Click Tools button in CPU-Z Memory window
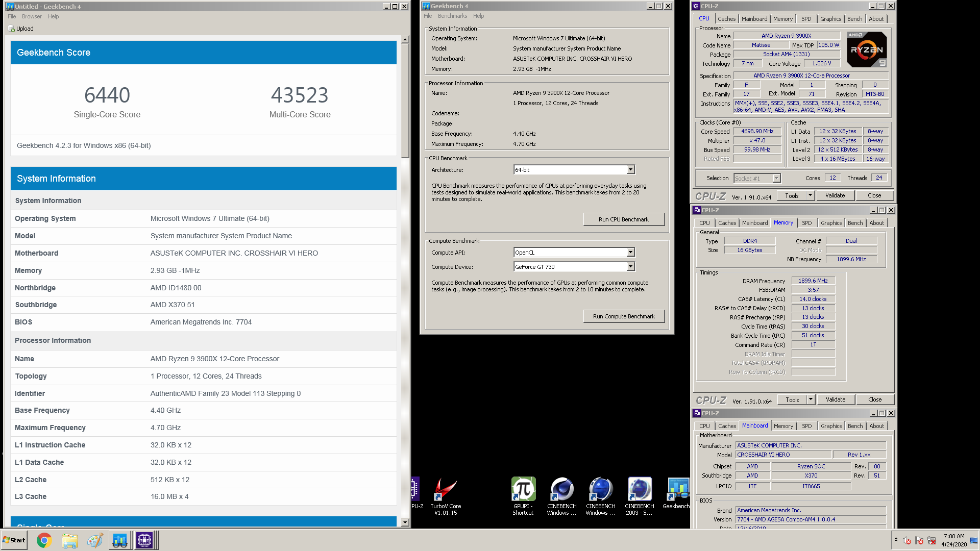 click(x=792, y=399)
